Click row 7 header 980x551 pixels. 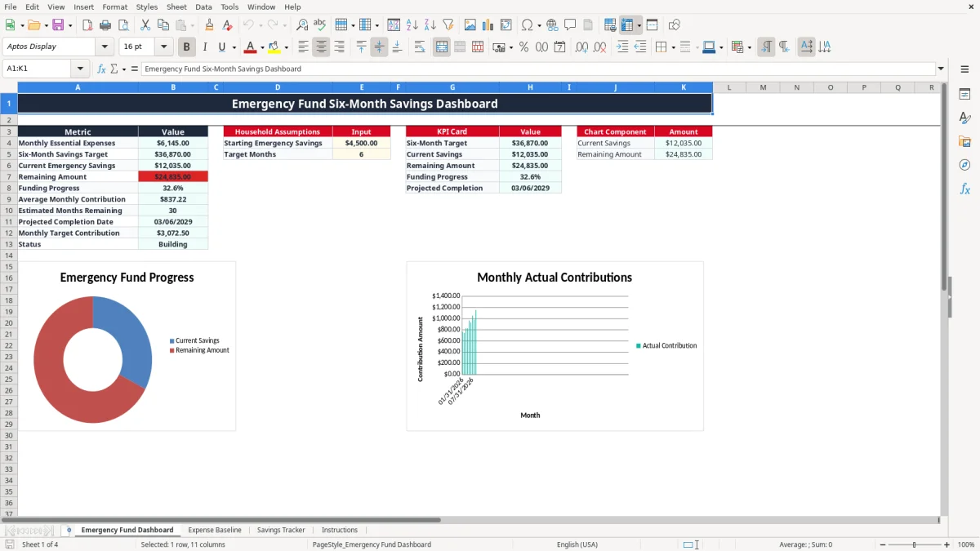point(8,176)
